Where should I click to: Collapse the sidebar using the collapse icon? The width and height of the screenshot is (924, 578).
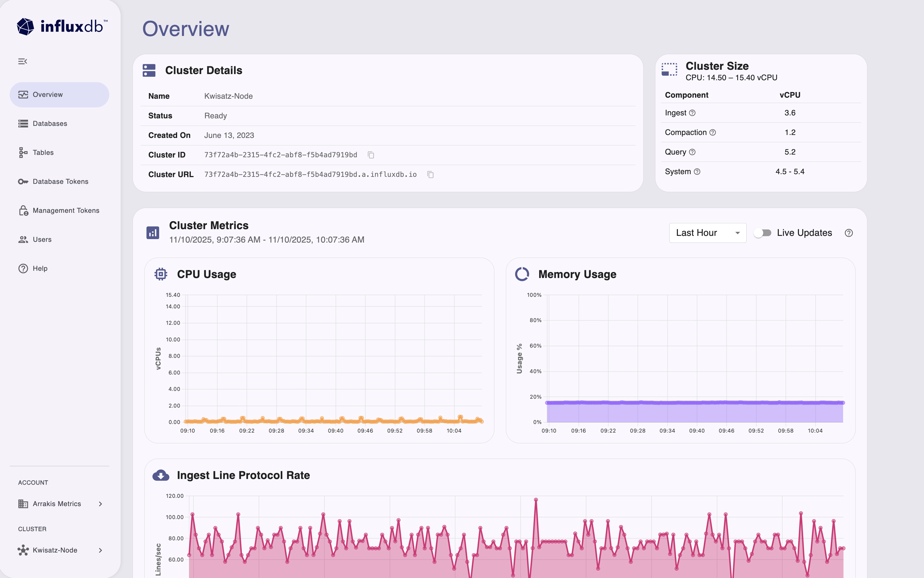point(22,61)
